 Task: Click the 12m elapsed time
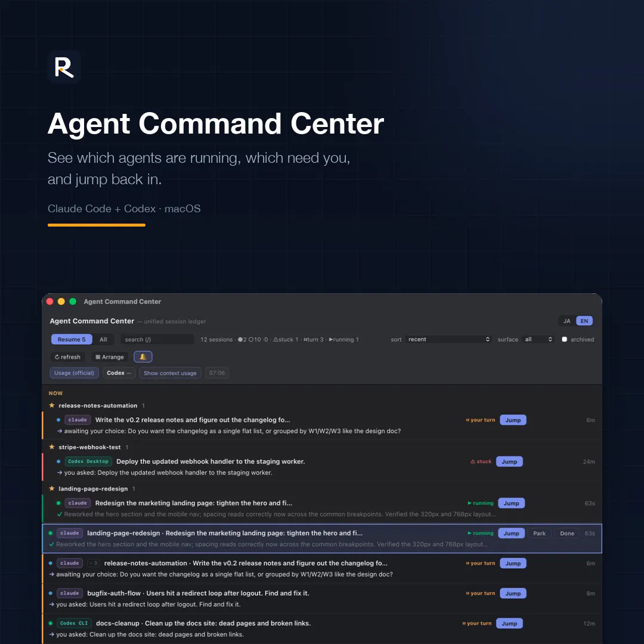(x=589, y=624)
